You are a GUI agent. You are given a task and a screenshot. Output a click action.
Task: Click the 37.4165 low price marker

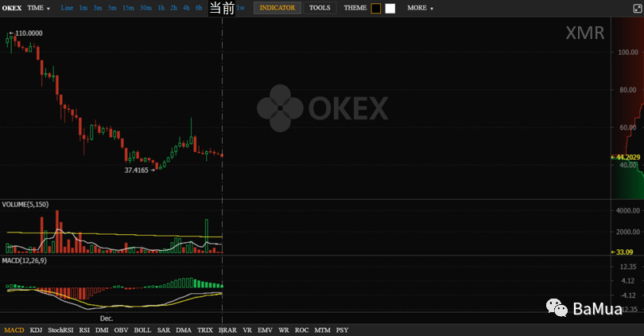[x=138, y=170]
